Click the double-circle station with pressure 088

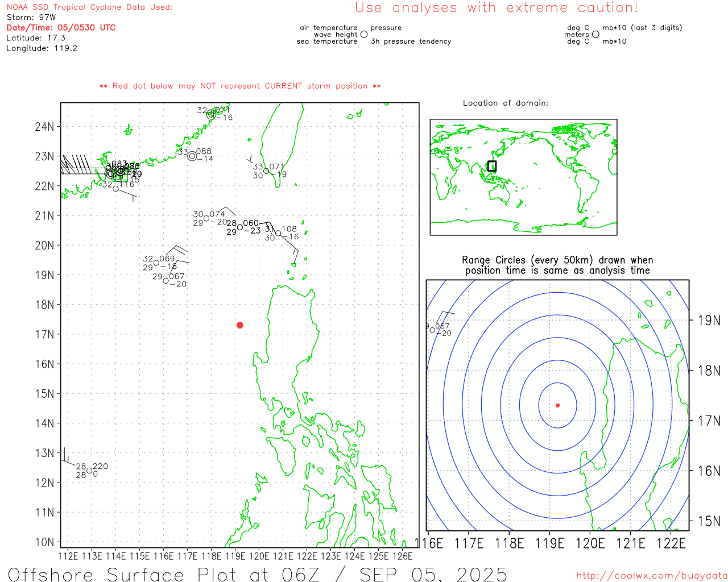[x=192, y=156]
